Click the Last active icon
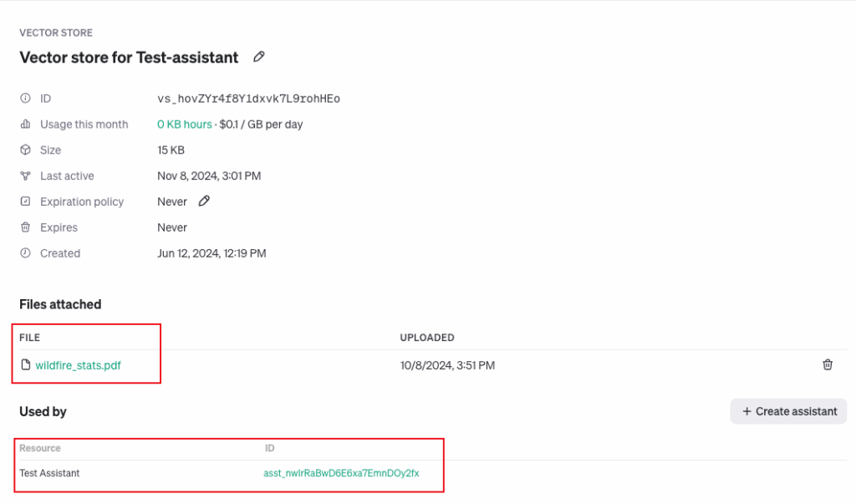The image size is (856, 504). point(25,176)
